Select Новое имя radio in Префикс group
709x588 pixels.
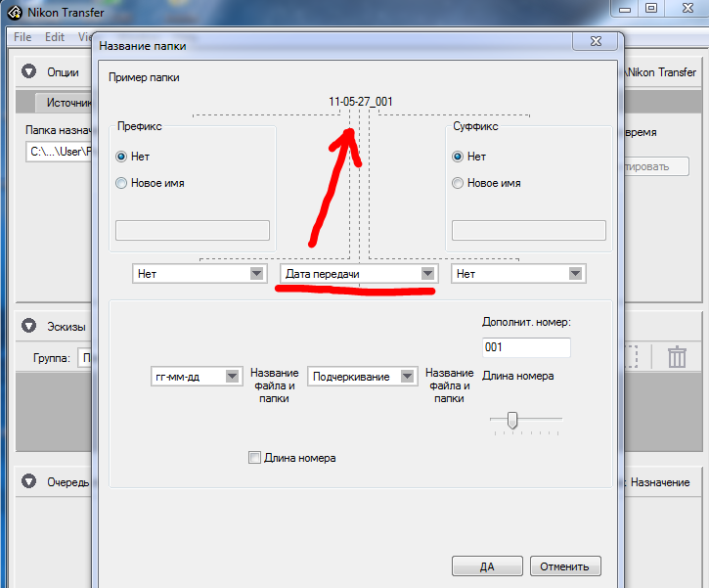pyautogui.click(x=121, y=183)
